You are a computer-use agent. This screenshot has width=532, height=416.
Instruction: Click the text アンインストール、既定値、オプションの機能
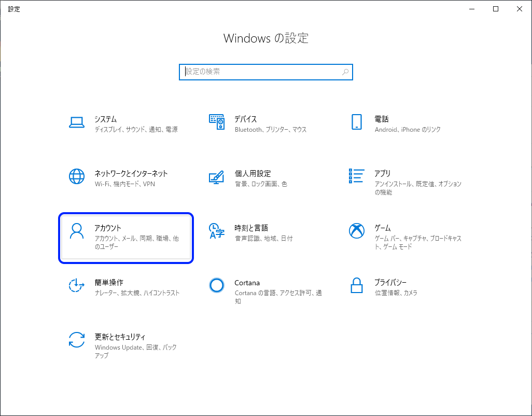(x=418, y=188)
